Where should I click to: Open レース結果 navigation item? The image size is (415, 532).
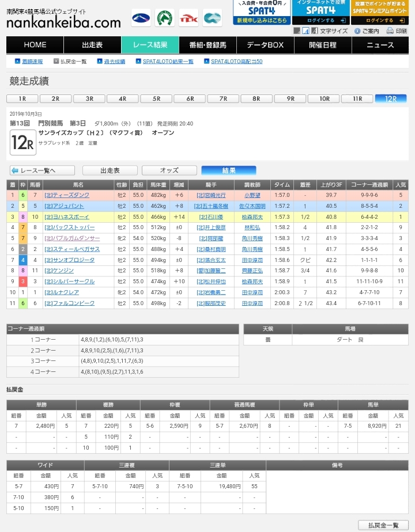(150, 45)
